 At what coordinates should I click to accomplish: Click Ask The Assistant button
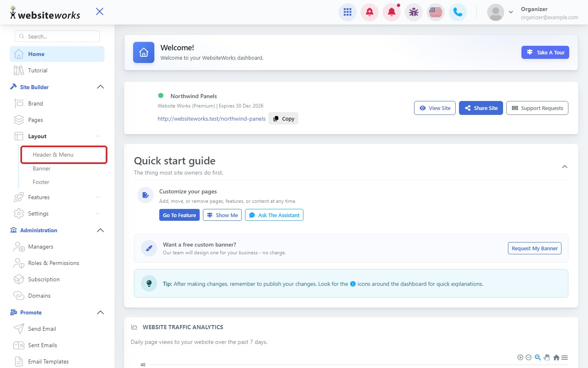tap(274, 215)
